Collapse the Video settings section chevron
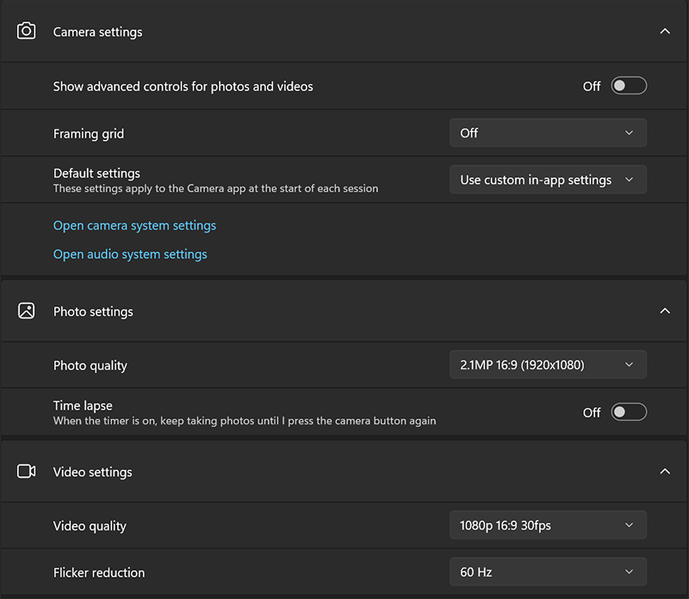689x599 pixels. pos(665,471)
